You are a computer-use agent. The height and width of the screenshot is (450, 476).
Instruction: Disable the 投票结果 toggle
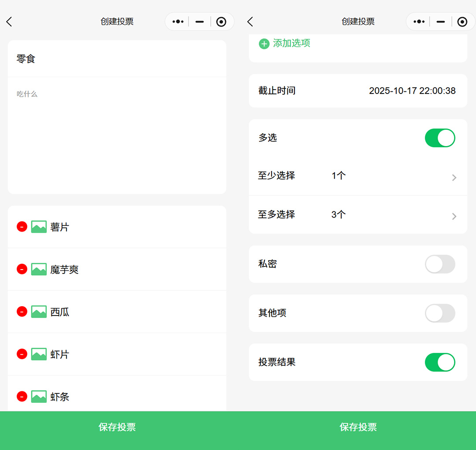[x=439, y=362]
